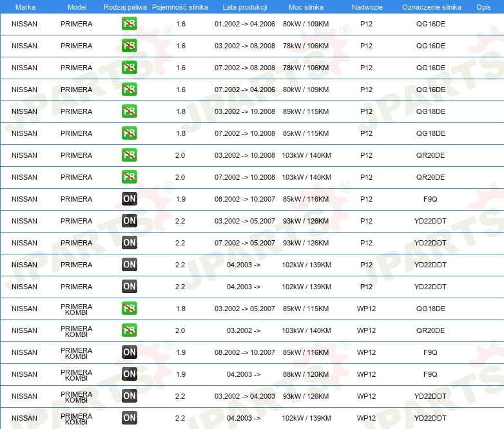Click diesel ON icon in WP12 102kW / 139KM row
Screen dimensions: 504x429
129,417
